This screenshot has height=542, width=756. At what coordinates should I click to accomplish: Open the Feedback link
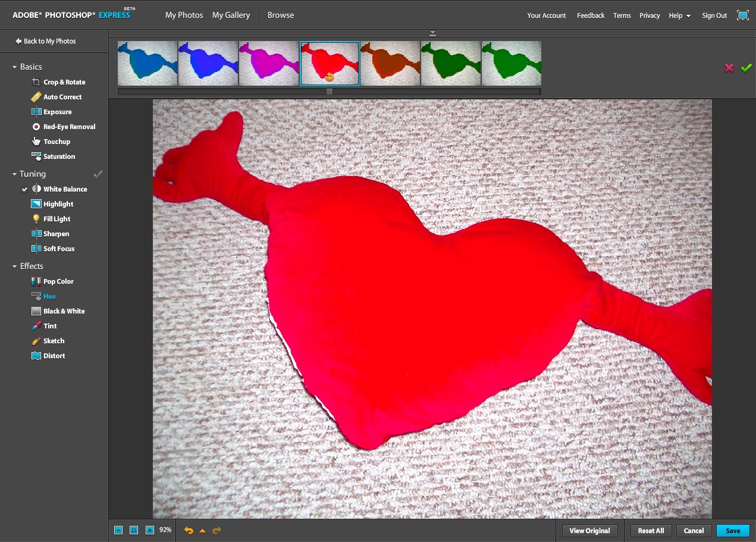[591, 15]
